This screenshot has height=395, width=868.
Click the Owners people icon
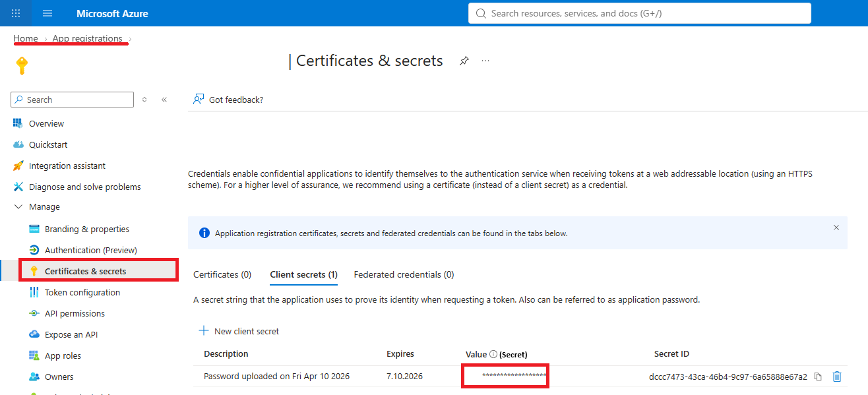34,377
